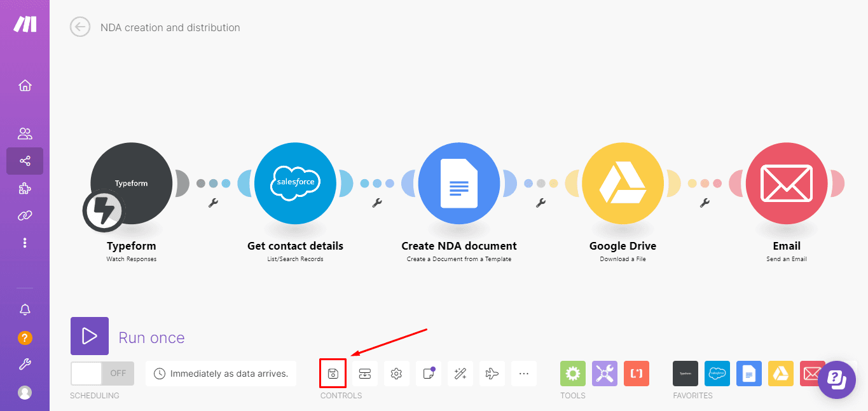Open Text Parser tools (orange icon)
The width and height of the screenshot is (868, 411).
[x=636, y=374]
